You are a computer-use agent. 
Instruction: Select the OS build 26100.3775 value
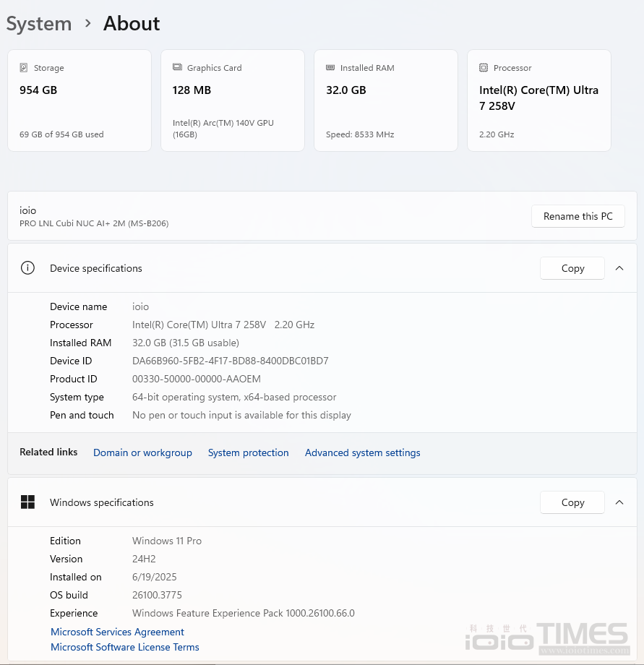point(157,595)
